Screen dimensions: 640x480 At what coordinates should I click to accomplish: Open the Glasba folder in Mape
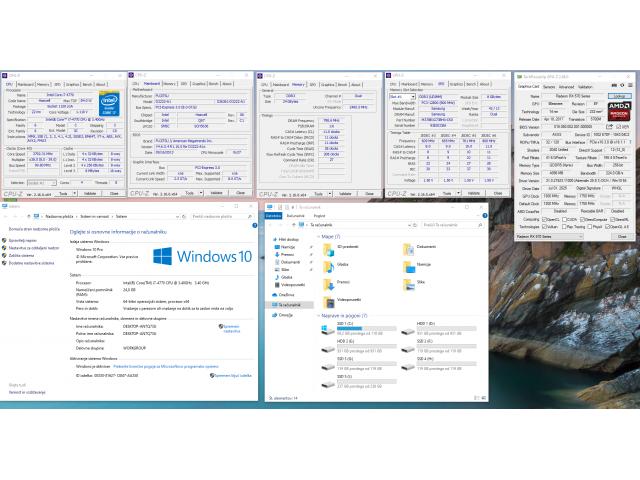[x=336, y=266]
